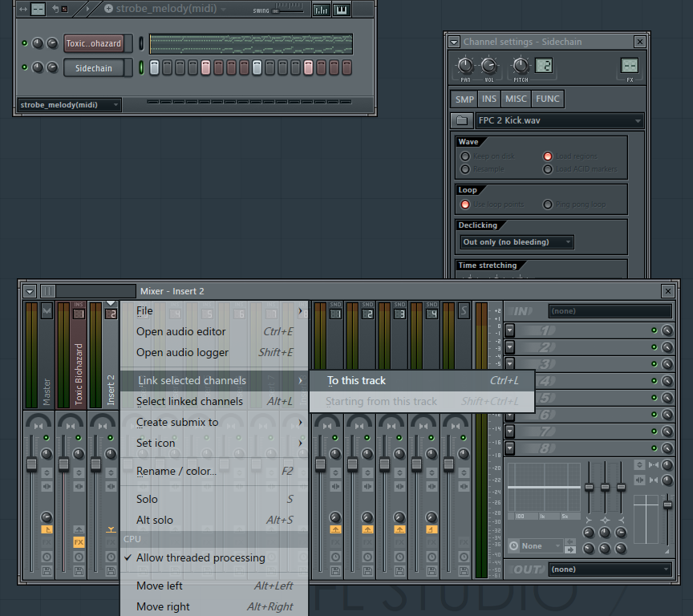This screenshot has height=616, width=693.
Task: Expand the Create submix to submenu
Action: [214, 422]
